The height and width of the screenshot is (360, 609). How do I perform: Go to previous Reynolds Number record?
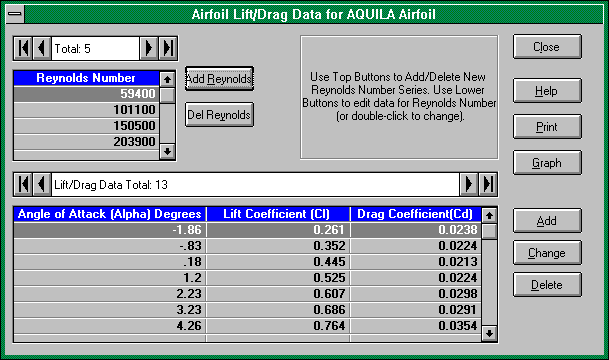[42, 49]
